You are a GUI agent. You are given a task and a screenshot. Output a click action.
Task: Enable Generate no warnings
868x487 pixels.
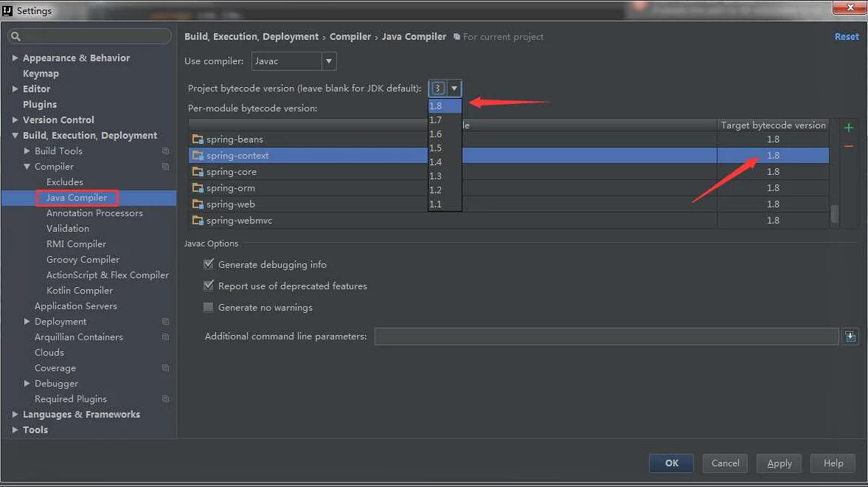pos(208,308)
